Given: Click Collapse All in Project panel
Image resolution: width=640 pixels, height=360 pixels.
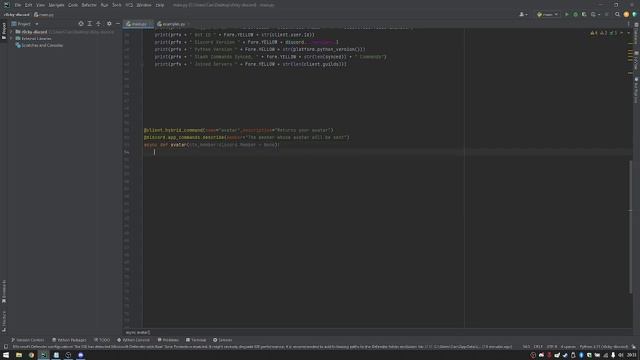Looking at the screenshot, I should click(98, 24).
